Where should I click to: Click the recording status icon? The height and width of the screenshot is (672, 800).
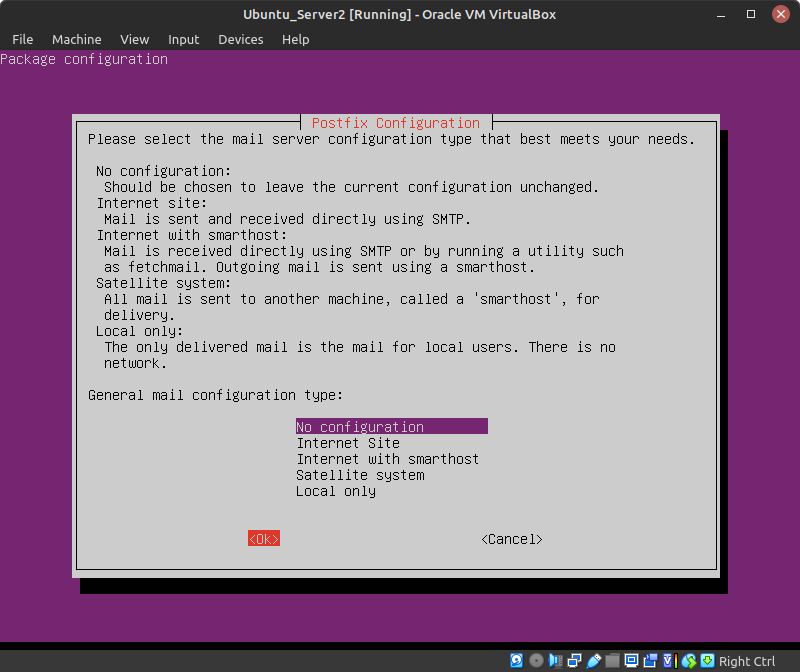[x=651, y=661]
